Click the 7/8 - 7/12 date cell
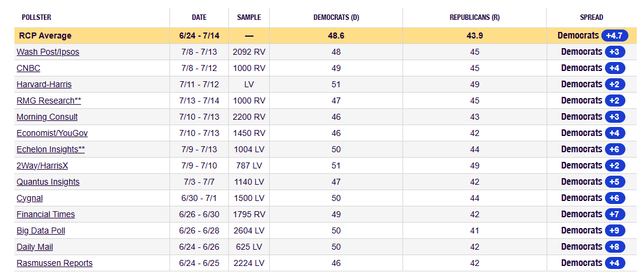 (x=199, y=68)
